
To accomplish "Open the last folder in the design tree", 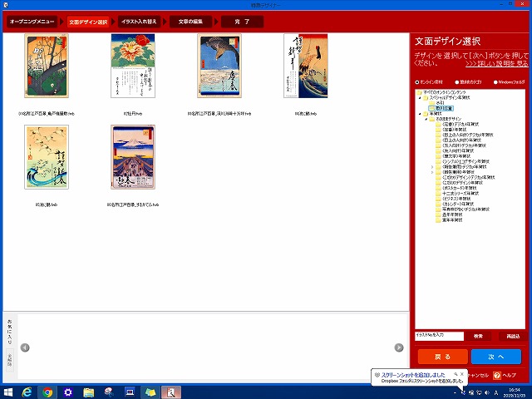I will tap(452, 220).
